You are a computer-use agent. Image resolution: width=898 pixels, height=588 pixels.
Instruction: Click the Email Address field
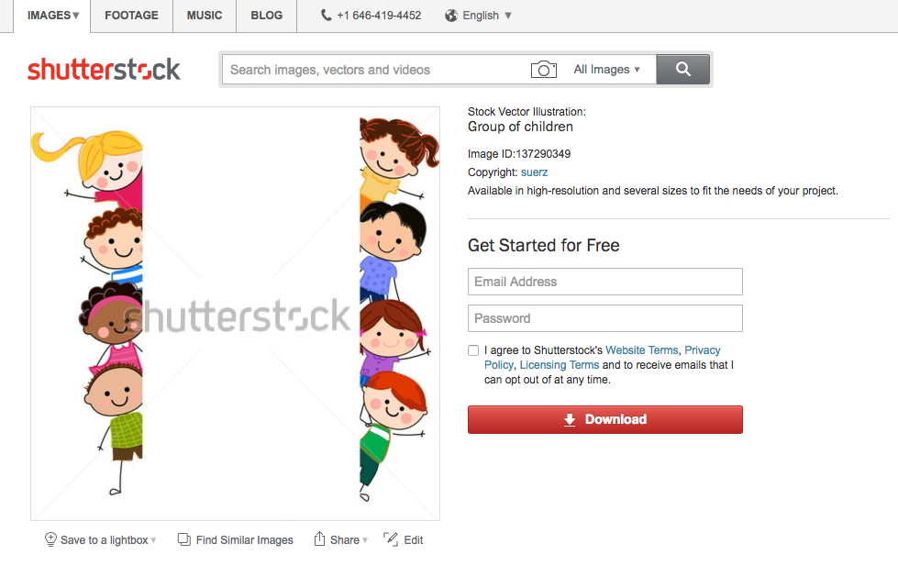(604, 282)
